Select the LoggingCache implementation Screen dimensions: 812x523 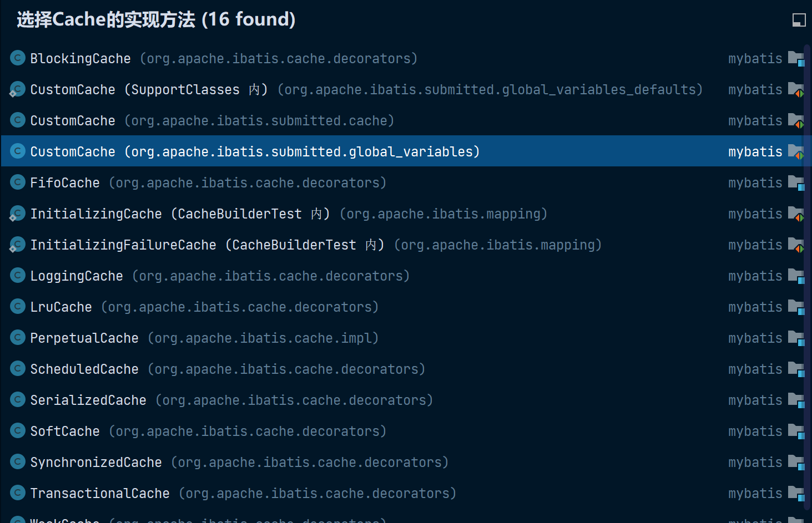pyautogui.click(x=77, y=276)
